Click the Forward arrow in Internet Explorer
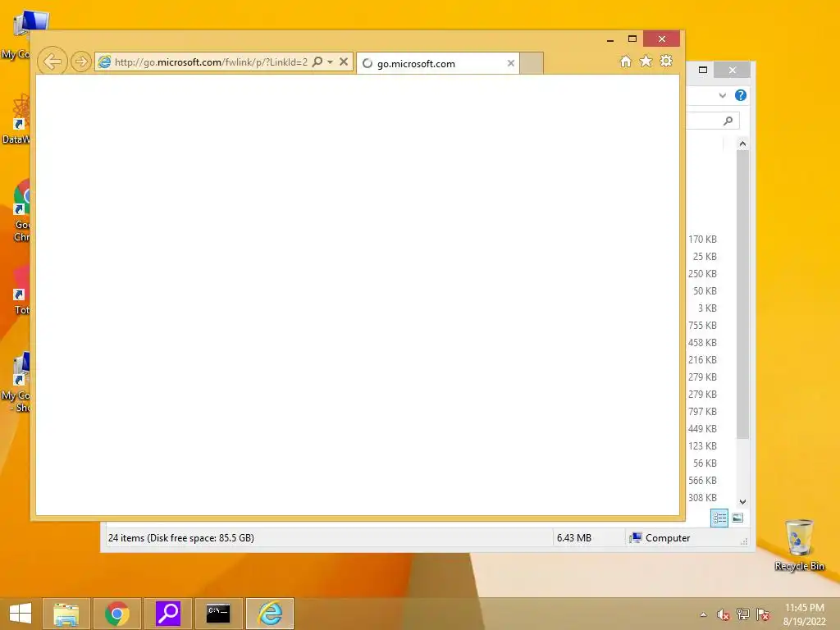Screen dimensions: 840x630 coord(81,62)
